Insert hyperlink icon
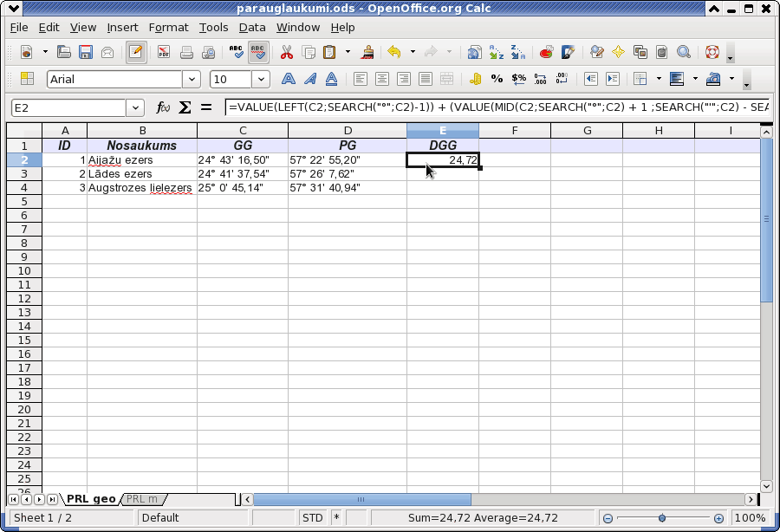This screenshot has height=532, width=780. 475,52
